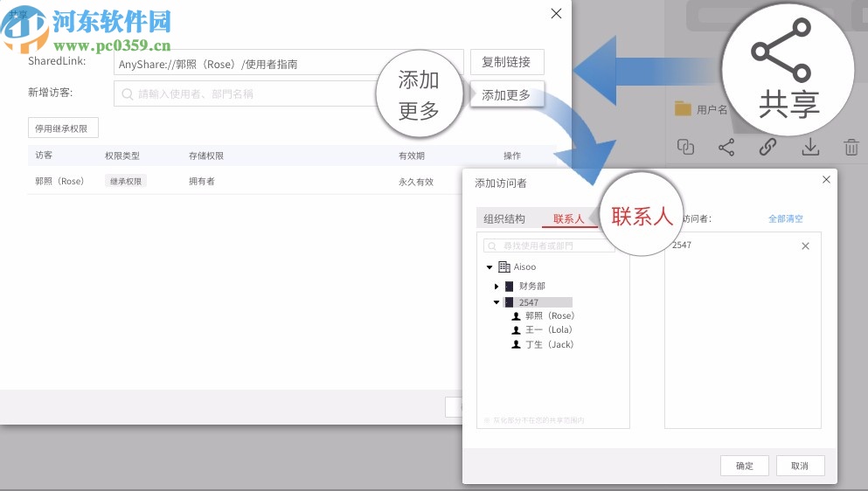Click the SharedLink address field
The width and height of the screenshot is (868, 491).
click(288, 62)
